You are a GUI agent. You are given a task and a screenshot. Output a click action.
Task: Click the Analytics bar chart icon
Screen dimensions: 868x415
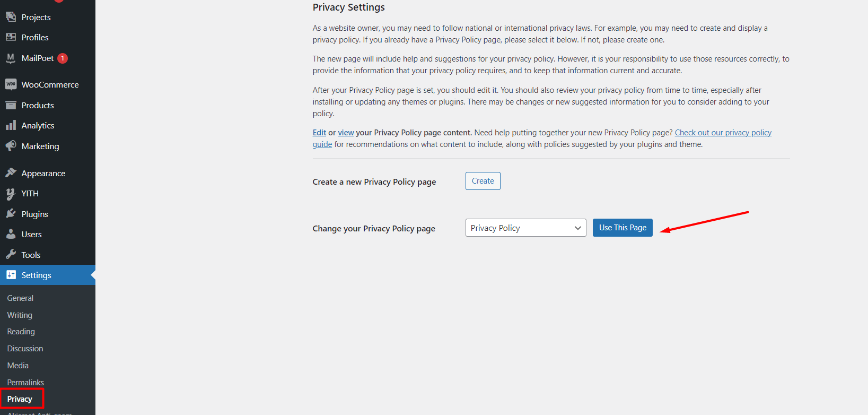[11, 125]
